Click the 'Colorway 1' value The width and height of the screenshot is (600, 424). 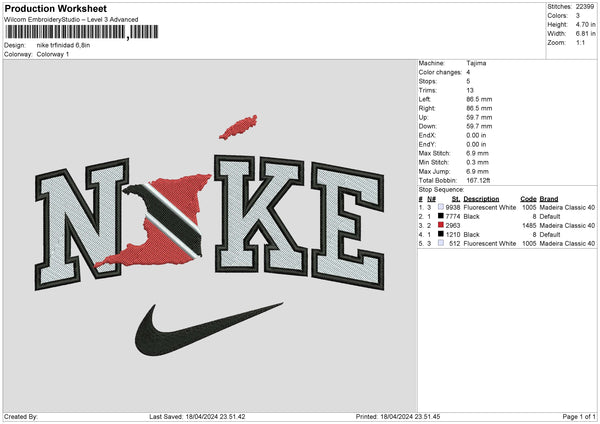(53, 54)
